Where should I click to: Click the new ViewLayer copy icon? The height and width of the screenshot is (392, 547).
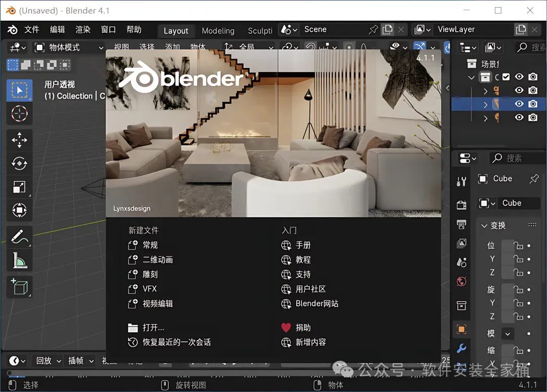(521, 30)
